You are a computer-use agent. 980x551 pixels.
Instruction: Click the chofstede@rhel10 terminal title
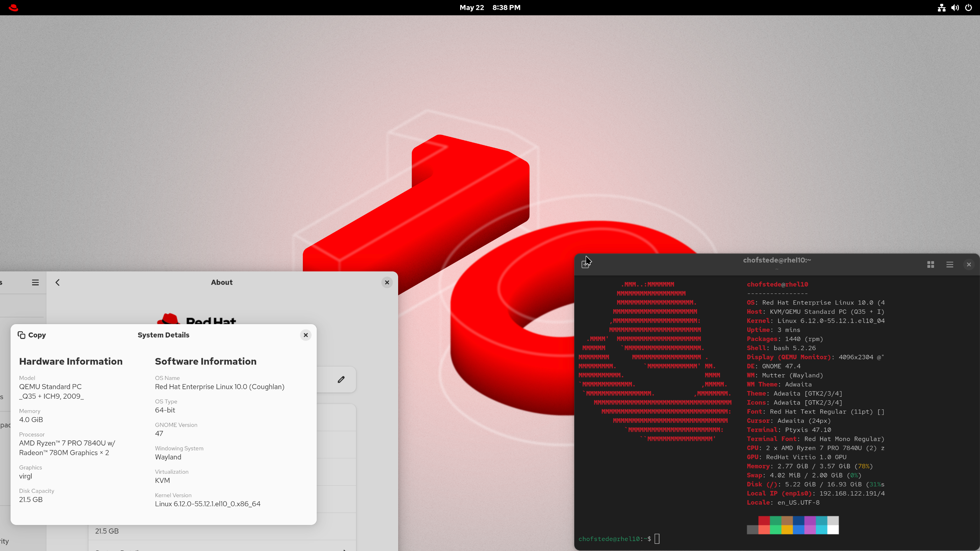(777, 260)
